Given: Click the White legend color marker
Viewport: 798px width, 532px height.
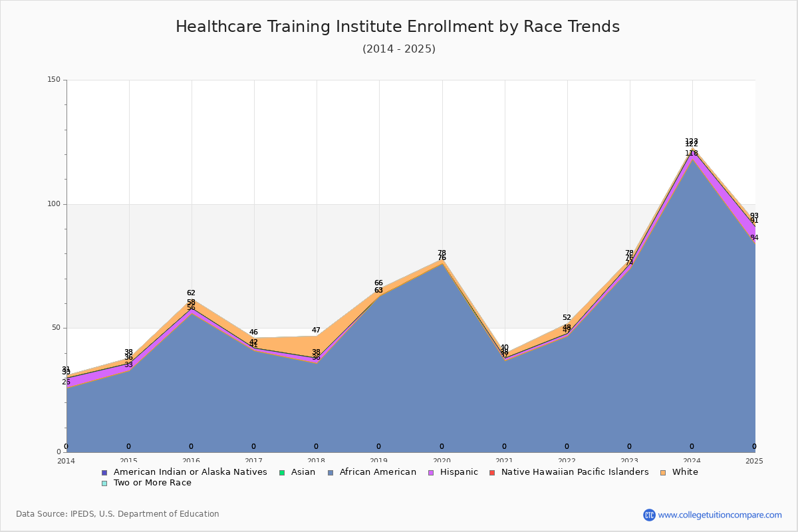Looking at the screenshot, I should tap(663, 472).
